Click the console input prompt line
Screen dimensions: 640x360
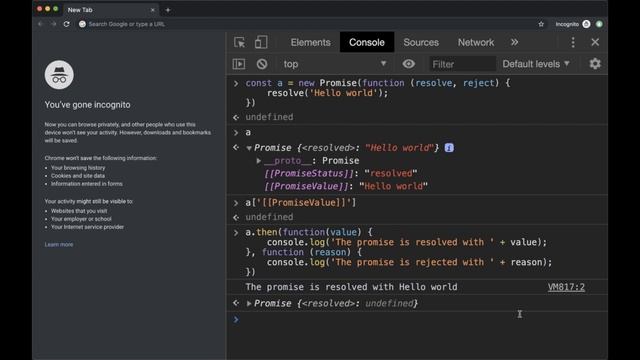pos(416,319)
